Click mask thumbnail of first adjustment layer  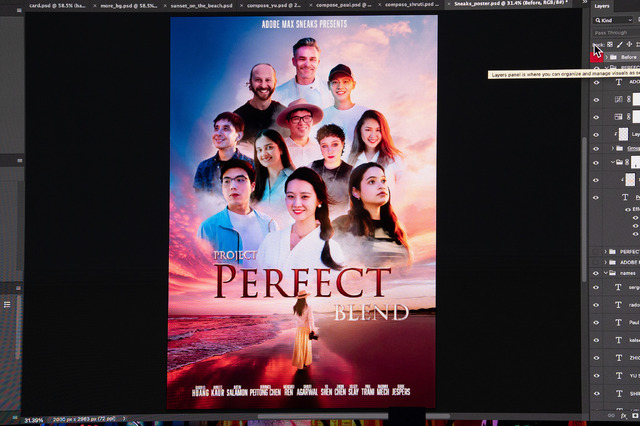636,99
